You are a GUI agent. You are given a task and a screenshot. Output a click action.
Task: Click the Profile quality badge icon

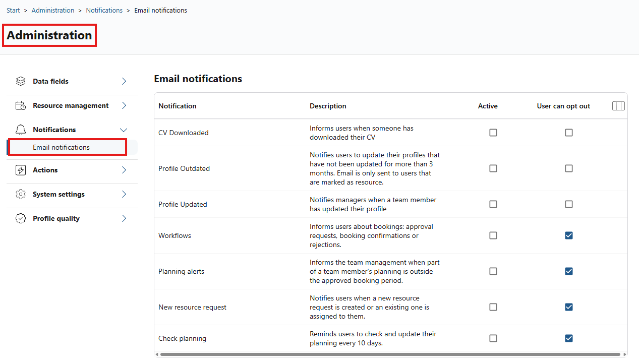(x=21, y=218)
